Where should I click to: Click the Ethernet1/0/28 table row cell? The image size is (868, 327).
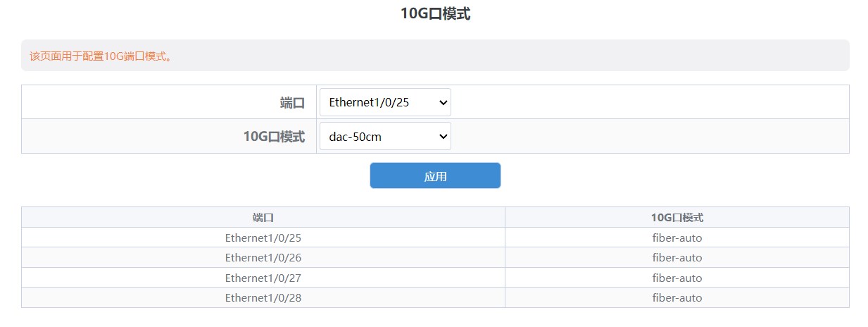click(x=263, y=297)
